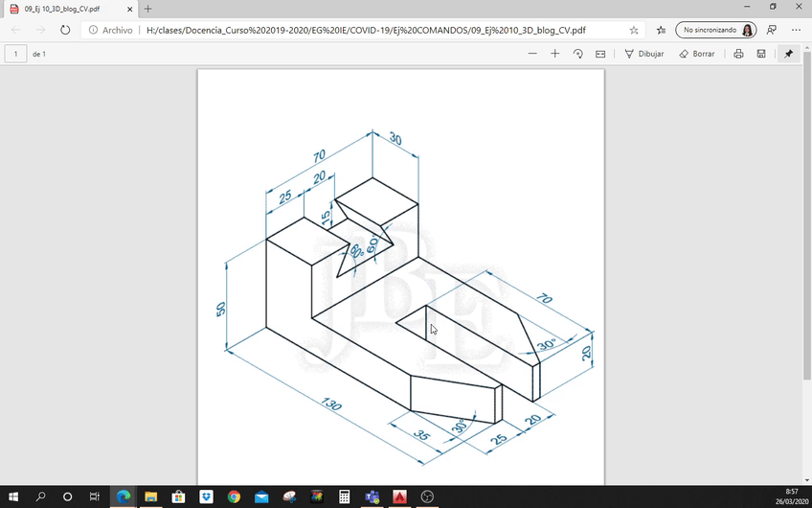Click the fit to page icon
This screenshot has height=508, width=812.
[x=600, y=54]
